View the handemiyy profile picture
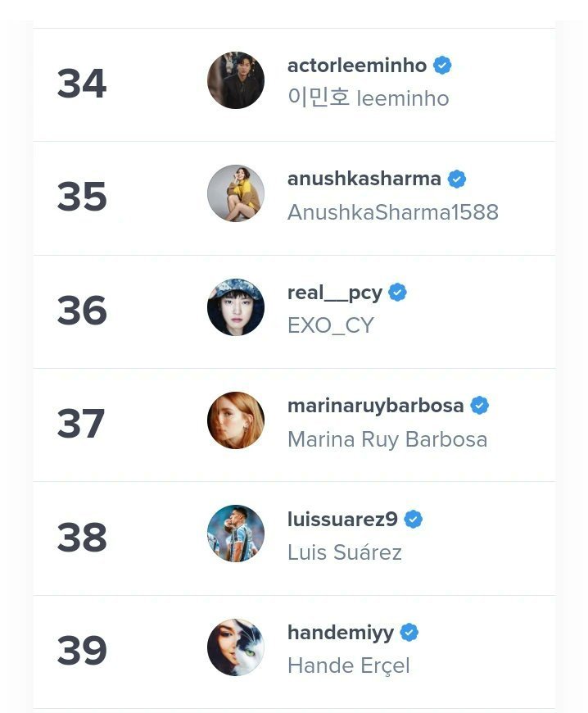The height and width of the screenshot is (713, 588). tap(236, 647)
